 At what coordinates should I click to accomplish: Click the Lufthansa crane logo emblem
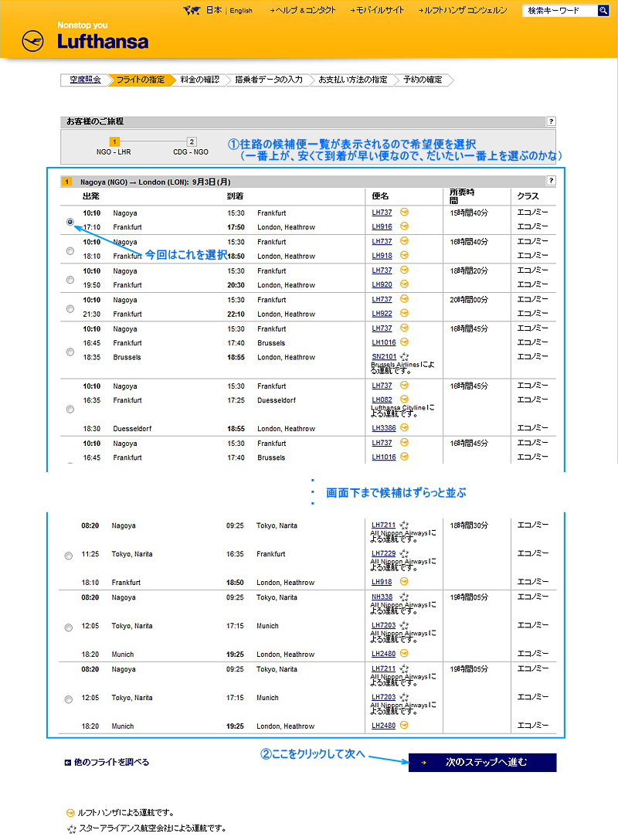click(x=32, y=41)
